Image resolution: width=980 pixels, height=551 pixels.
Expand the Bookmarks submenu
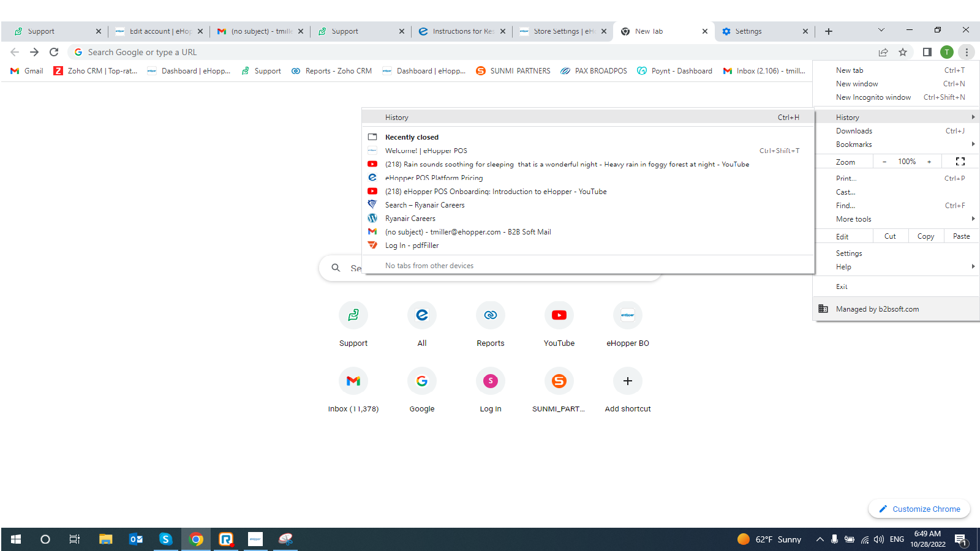897,144
